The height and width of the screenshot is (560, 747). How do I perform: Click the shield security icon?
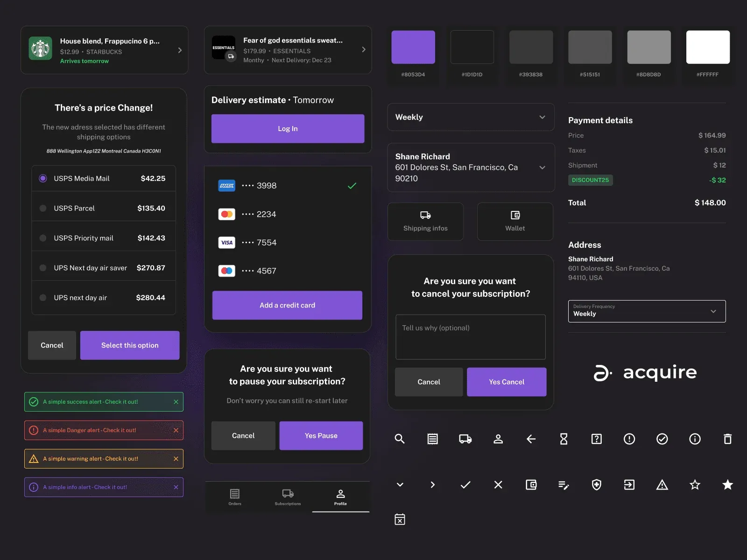pyautogui.click(x=597, y=485)
